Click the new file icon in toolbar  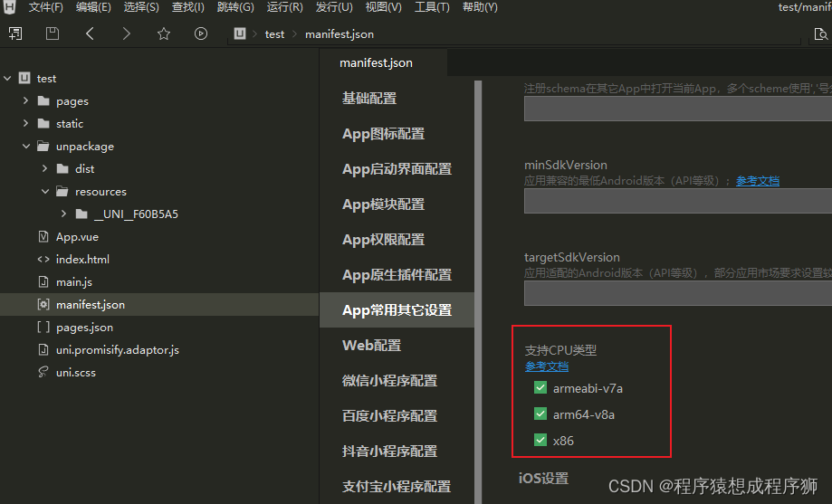pyautogui.click(x=15, y=33)
